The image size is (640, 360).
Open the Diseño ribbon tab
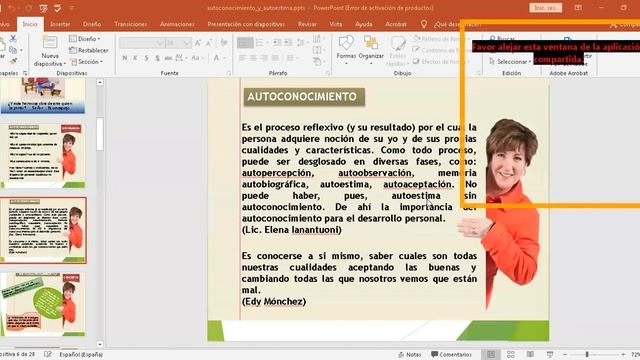(x=92, y=24)
